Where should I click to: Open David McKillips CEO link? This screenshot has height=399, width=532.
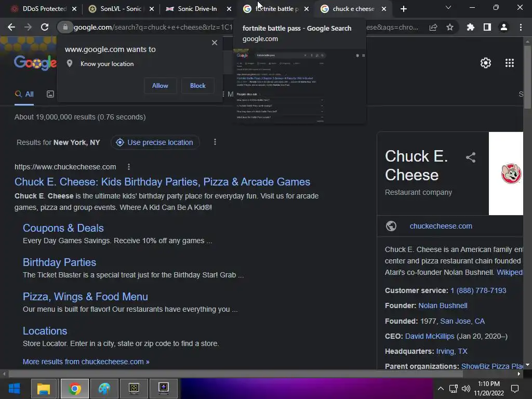click(x=430, y=336)
